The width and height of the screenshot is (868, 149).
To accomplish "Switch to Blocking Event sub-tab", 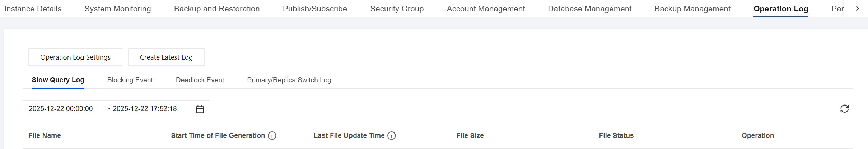I will tap(130, 80).
